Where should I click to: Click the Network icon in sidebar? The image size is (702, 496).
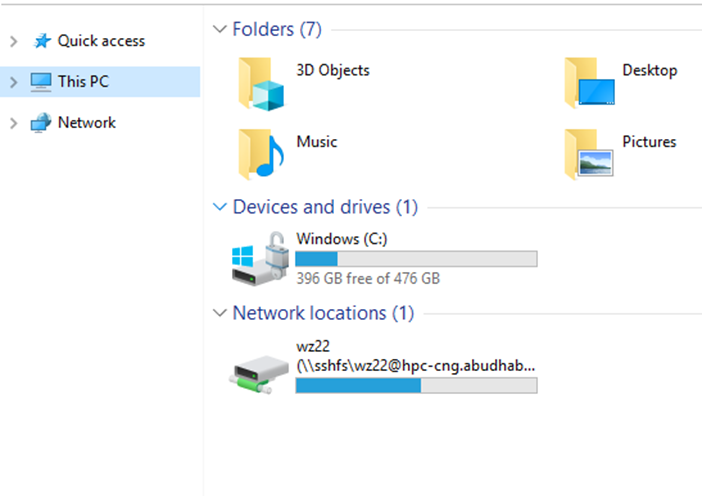coord(41,123)
